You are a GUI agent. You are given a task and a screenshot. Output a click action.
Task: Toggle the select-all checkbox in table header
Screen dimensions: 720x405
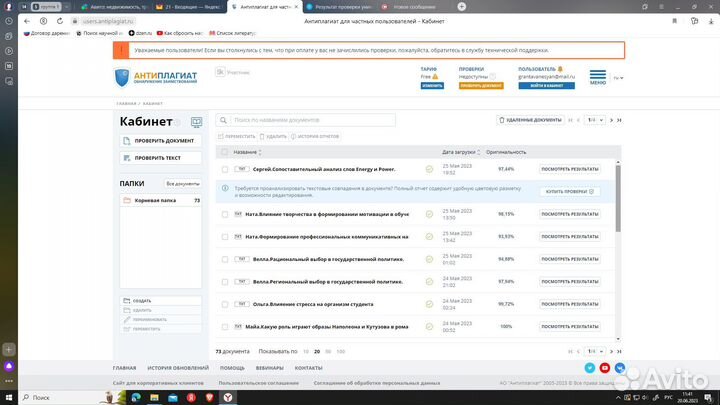[x=225, y=152]
